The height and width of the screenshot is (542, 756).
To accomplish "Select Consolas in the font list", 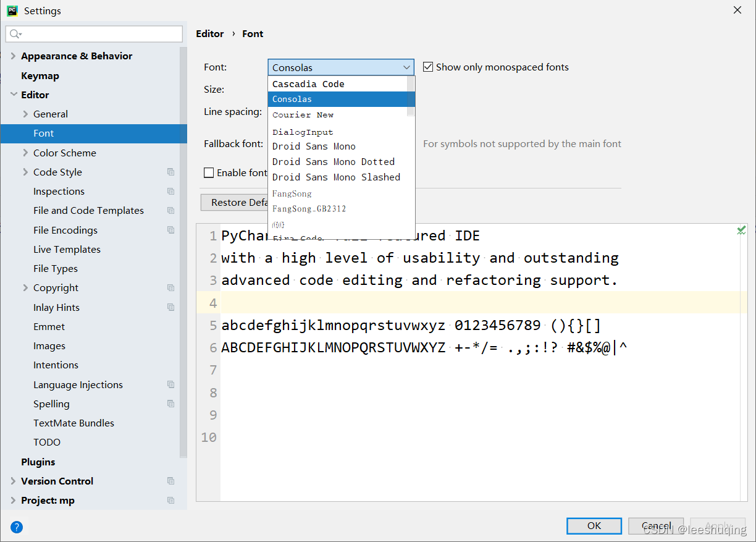I will [x=337, y=99].
